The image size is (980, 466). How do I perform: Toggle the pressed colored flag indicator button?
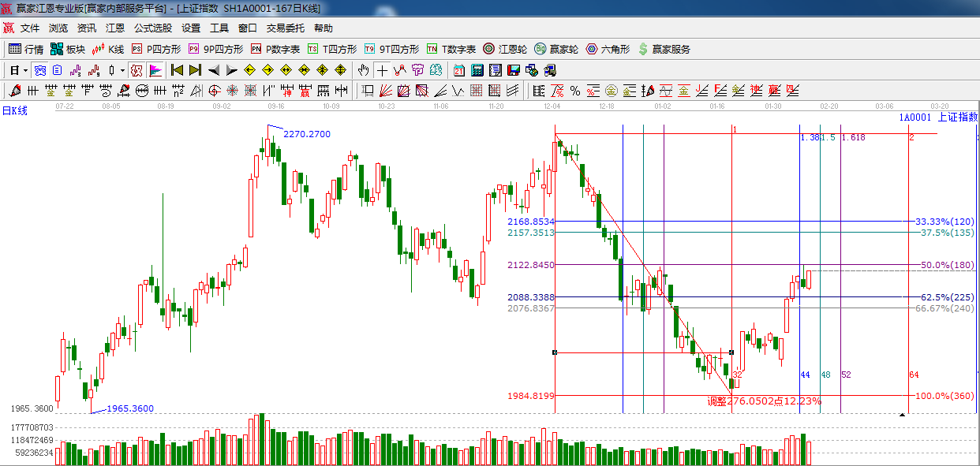[x=155, y=70]
